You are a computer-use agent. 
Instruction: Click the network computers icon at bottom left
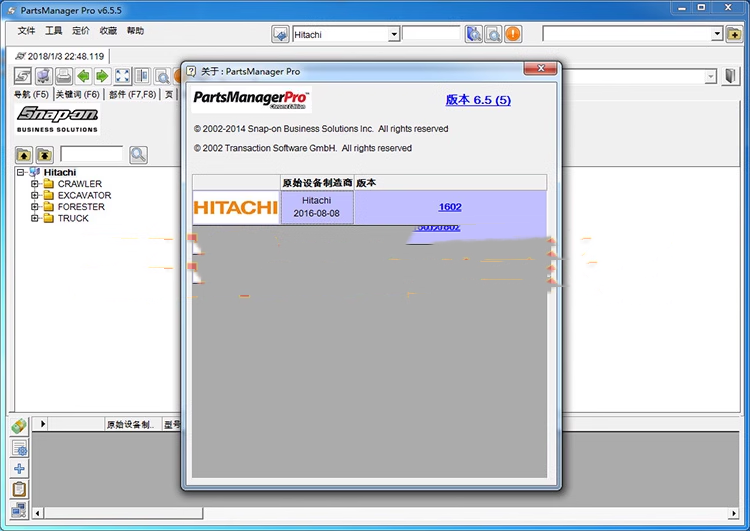coord(19,510)
